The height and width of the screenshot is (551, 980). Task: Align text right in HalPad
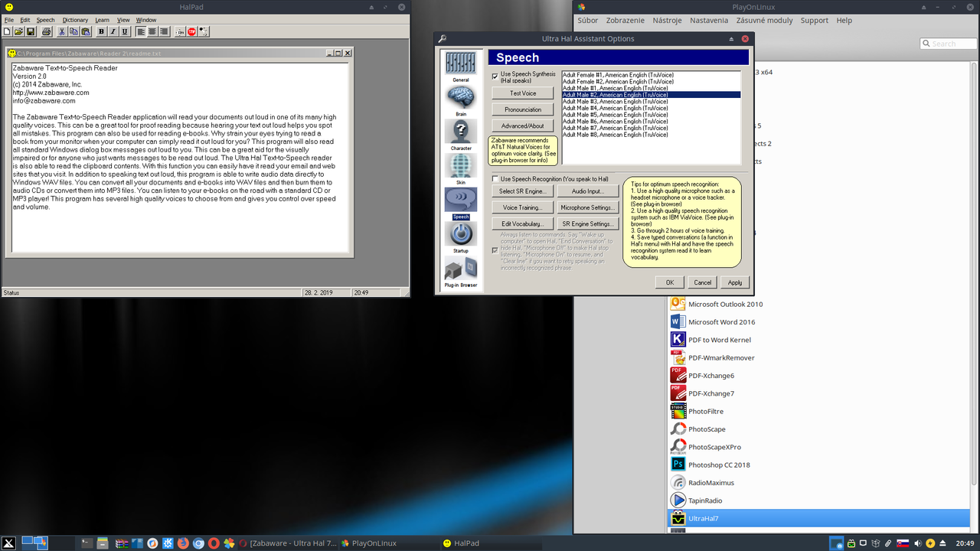click(164, 31)
